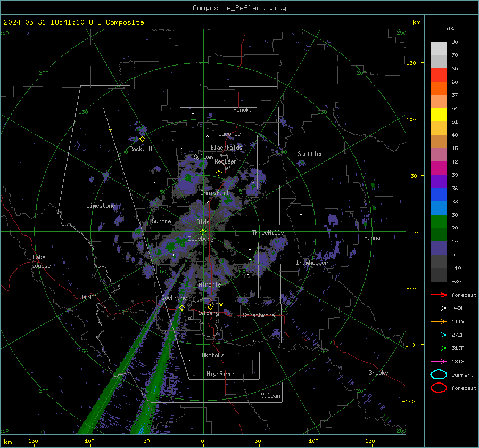Pick the yellow 54 dBZ color swatch

439,115
